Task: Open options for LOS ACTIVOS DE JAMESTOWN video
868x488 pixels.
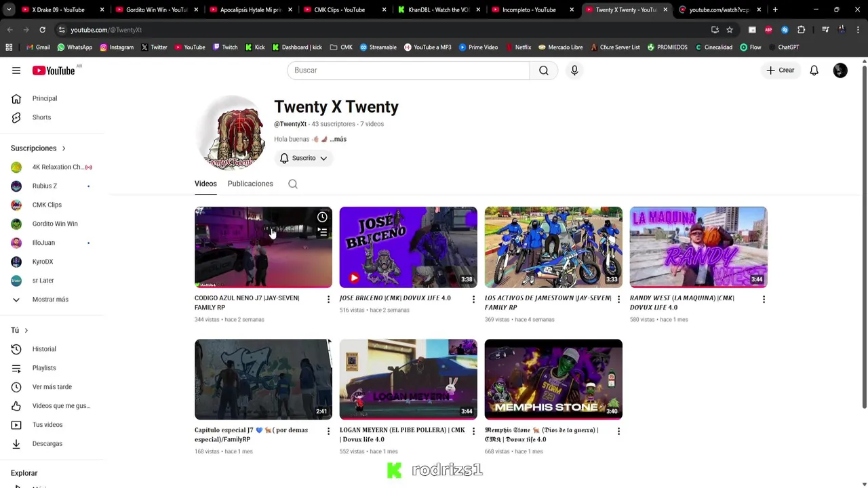Action: (x=618, y=299)
